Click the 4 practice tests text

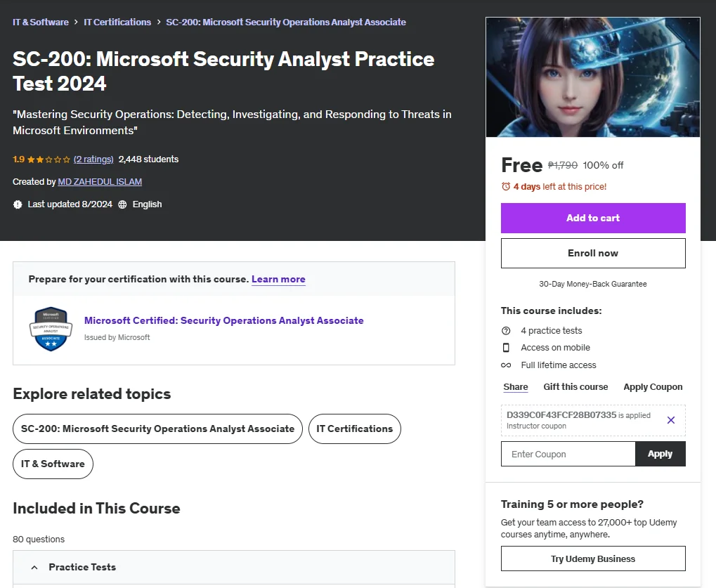(x=551, y=330)
